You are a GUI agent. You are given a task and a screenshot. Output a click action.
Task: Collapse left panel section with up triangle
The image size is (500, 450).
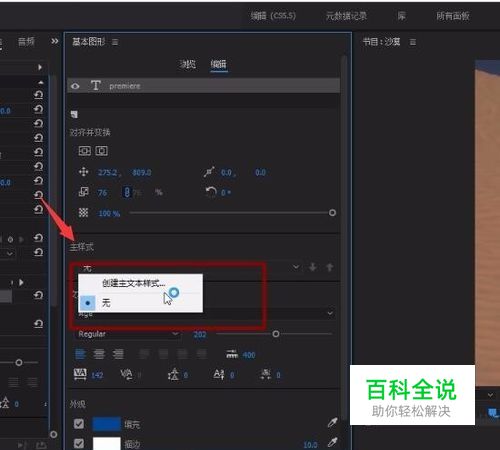[41, 82]
